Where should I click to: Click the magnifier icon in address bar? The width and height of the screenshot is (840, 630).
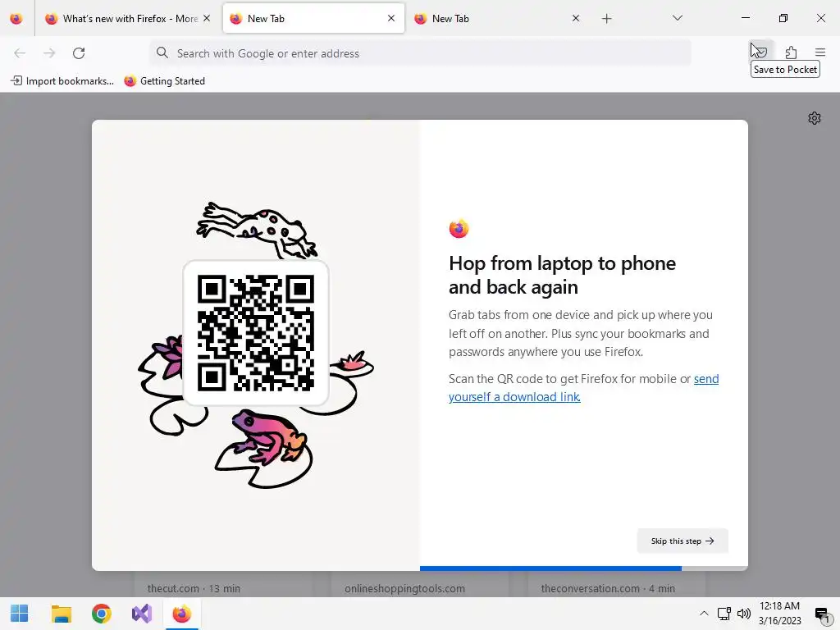162,52
